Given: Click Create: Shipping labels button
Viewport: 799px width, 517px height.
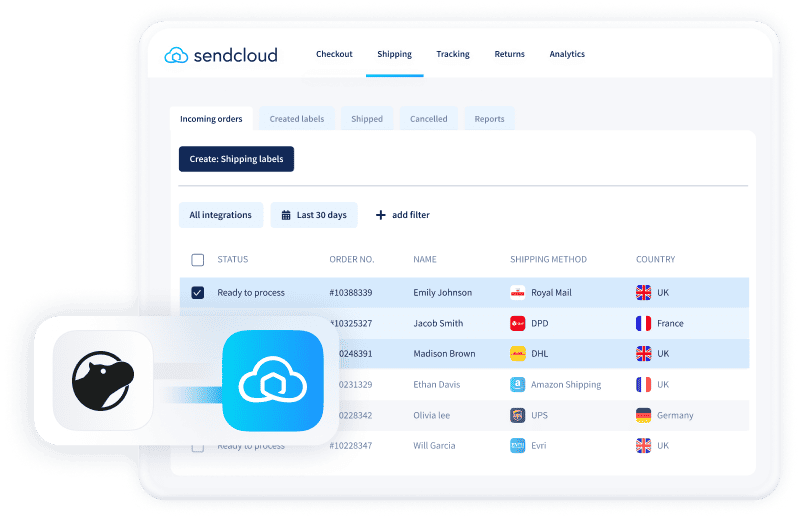Looking at the screenshot, I should point(236,159).
